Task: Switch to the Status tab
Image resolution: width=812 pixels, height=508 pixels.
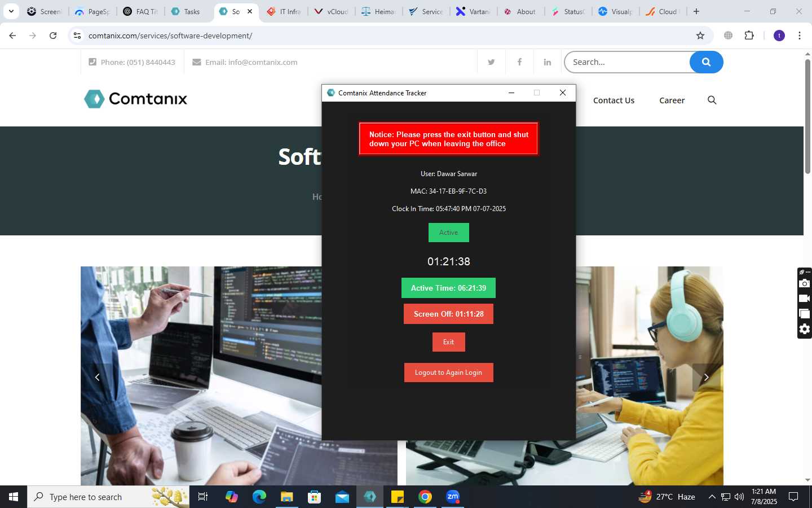Action: [569, 11]
